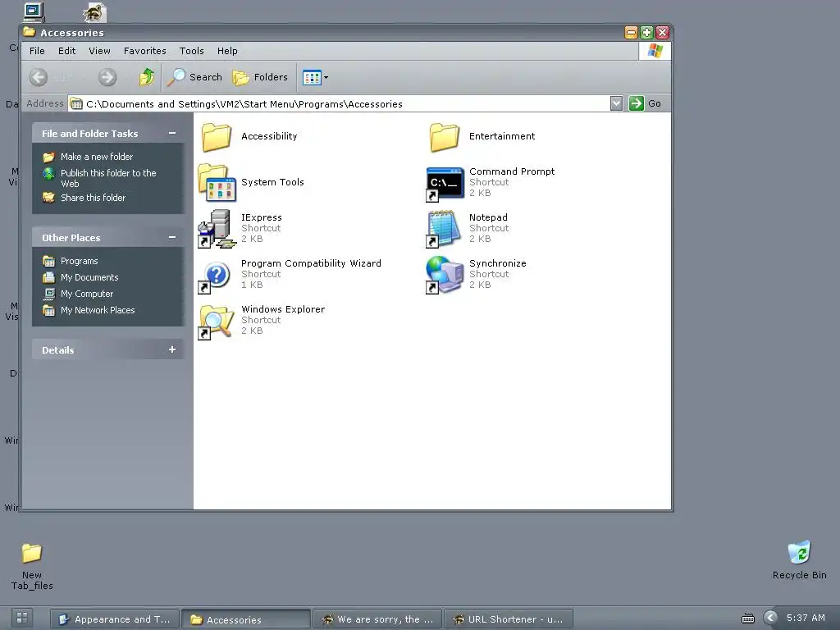Image resolution: width=840 pixels, height=630 pixels.
Task: Expand the Address bar dropdown
Action: [x=616, y=103]
